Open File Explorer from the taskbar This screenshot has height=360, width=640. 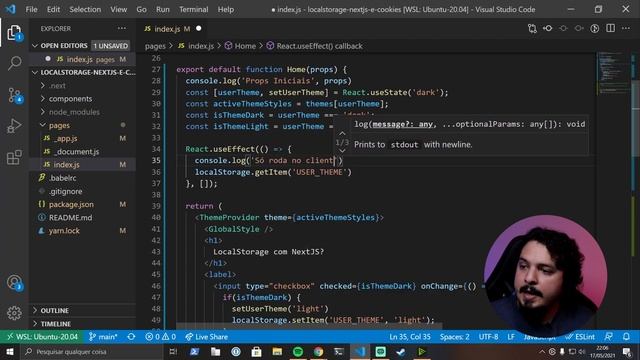point(277,351)
